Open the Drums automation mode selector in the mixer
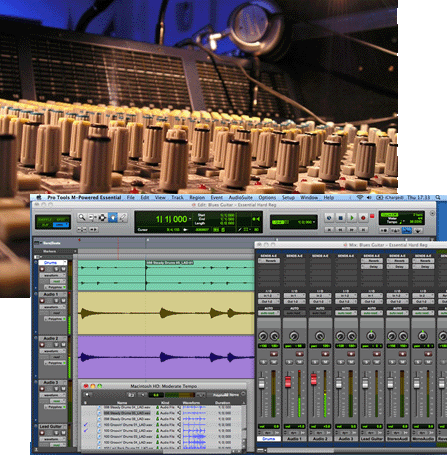The width and height of the screenshot is (447, 455). click(269, 313)
